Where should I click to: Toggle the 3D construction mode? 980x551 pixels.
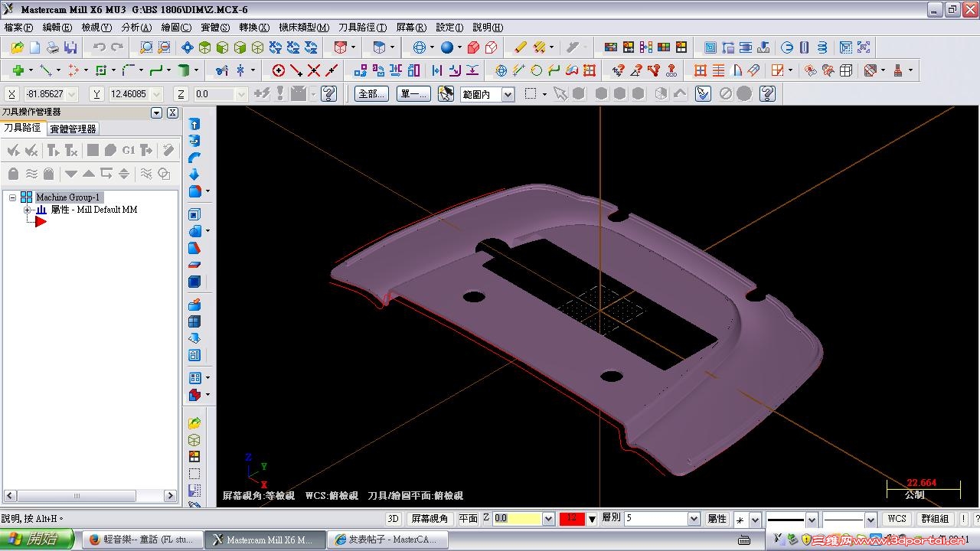coord(393,518)
